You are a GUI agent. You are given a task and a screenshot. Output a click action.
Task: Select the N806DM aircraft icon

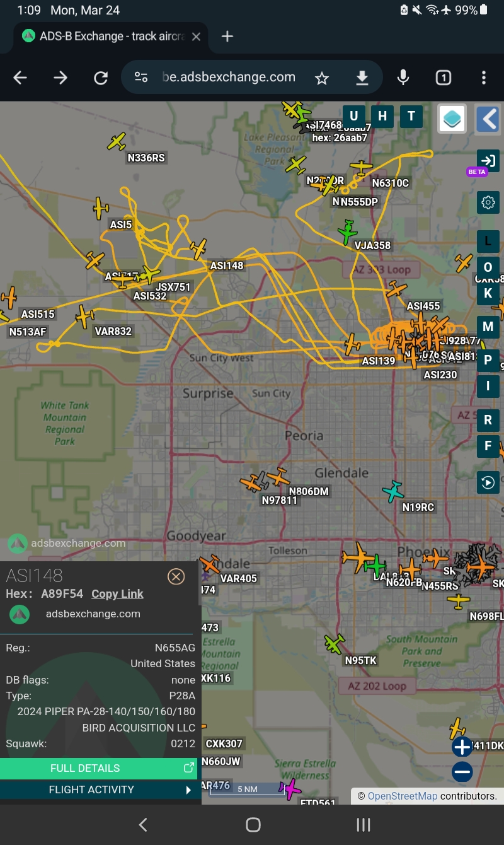coord(278,477)
